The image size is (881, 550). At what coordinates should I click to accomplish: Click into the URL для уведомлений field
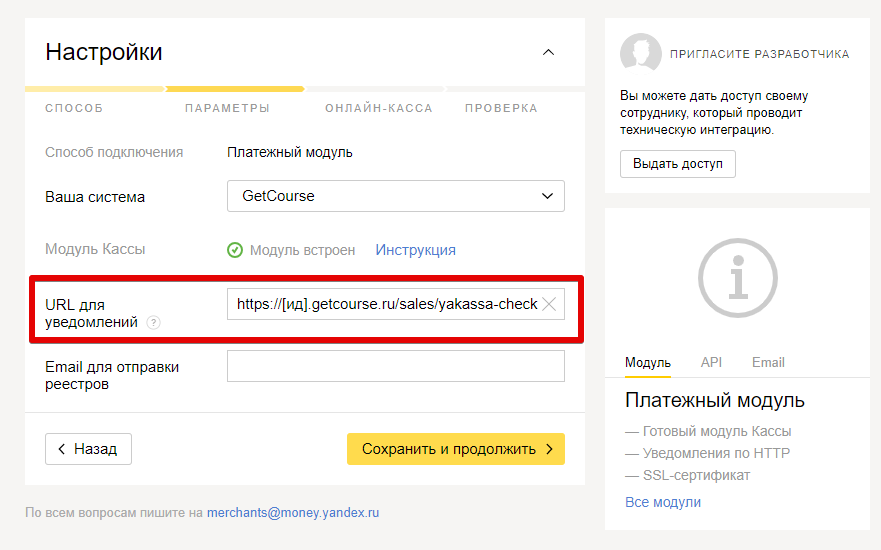(x=384, y=304)
